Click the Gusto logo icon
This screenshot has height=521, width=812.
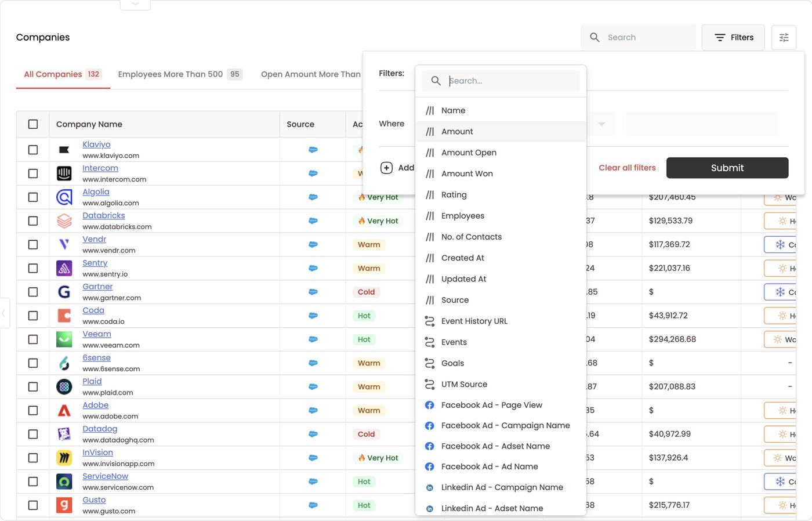click(64, 505)
